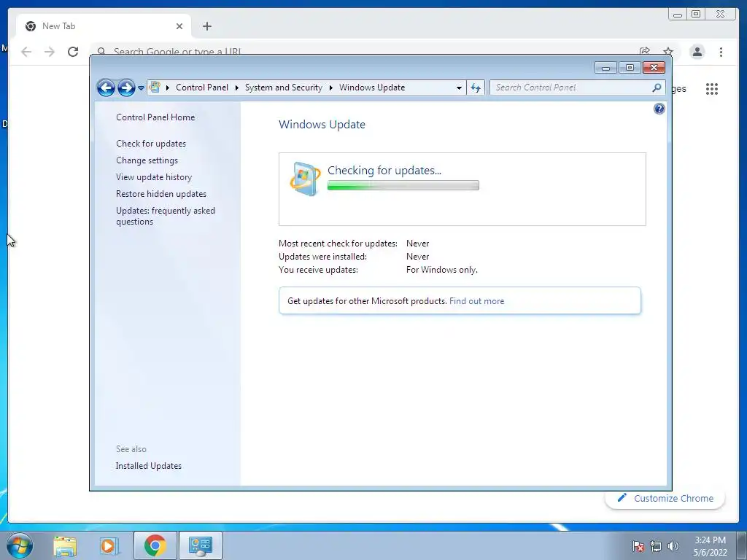Viewport: 747px width, 560px height.
Task: Click 'Most recent check for updates:' label
Action: 338,244
